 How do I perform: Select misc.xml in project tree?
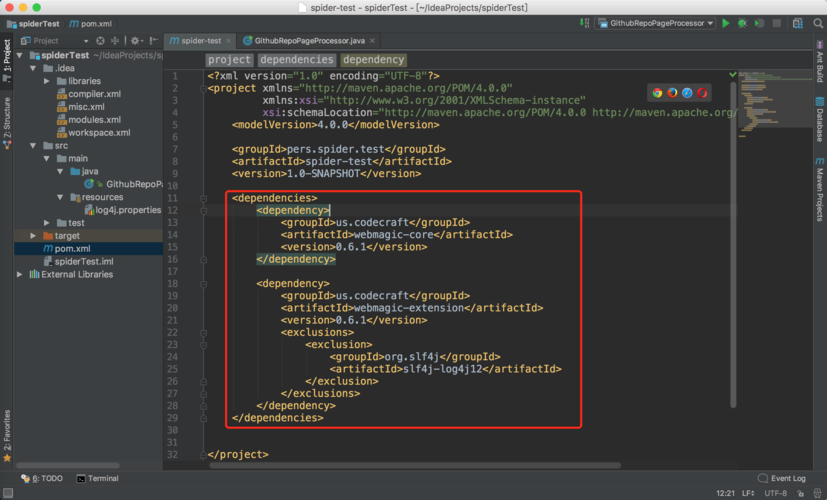pos(81,107)
